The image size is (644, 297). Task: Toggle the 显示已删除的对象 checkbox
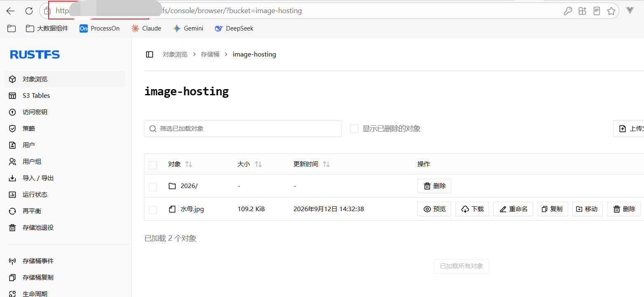(x=354, y=129)
